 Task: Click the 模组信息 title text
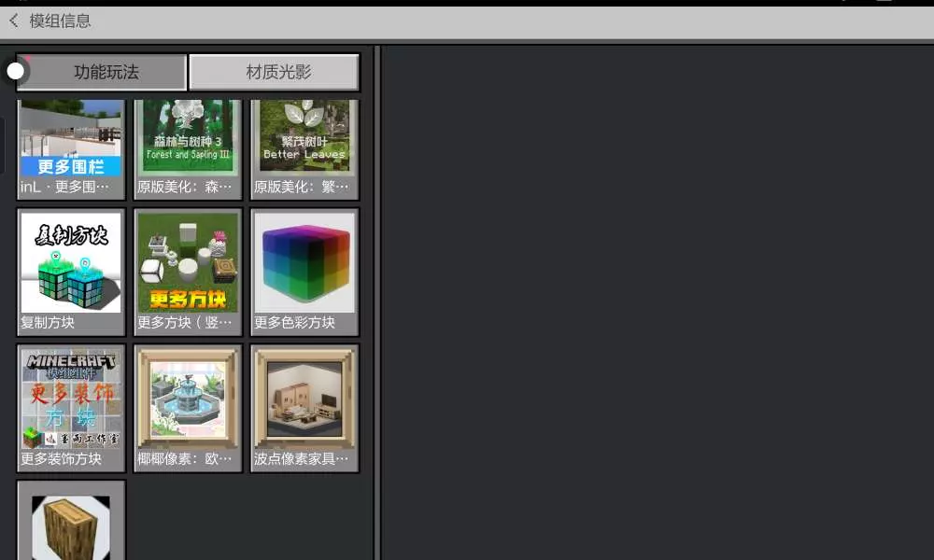[x=60, y=21]
